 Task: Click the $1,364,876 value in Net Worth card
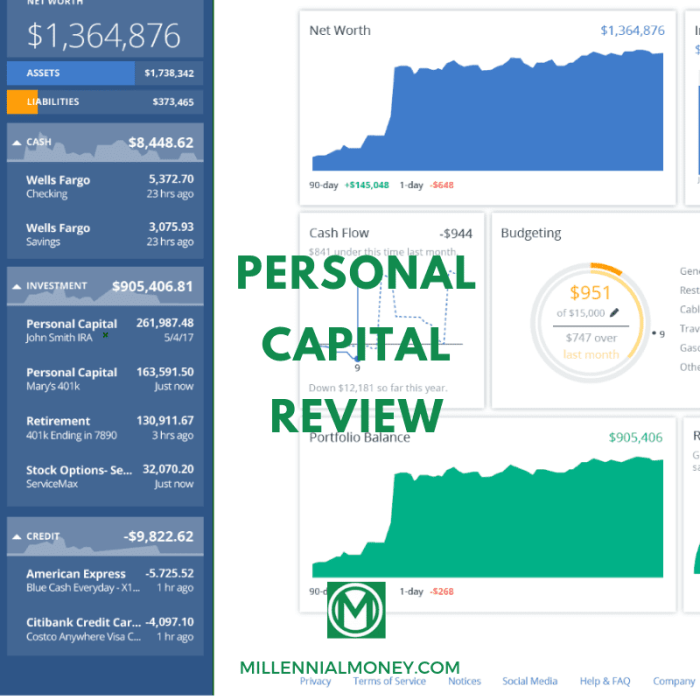click(x=632, y=30)
